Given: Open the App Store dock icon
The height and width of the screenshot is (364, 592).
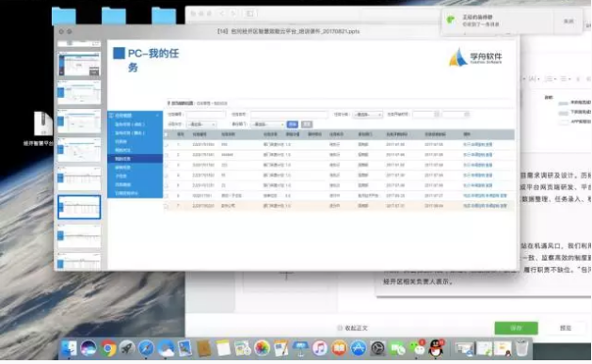Looking at the screenshot, I should coord(359,348).
